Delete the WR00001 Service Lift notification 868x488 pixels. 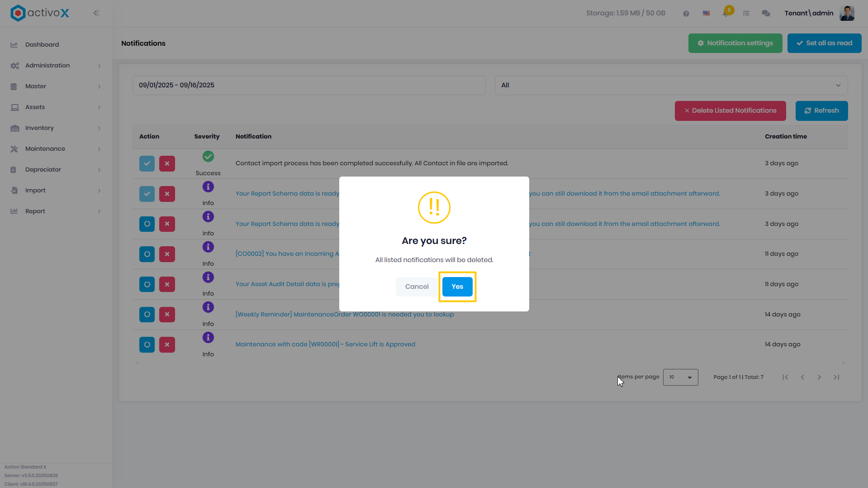tap(167, 344)
